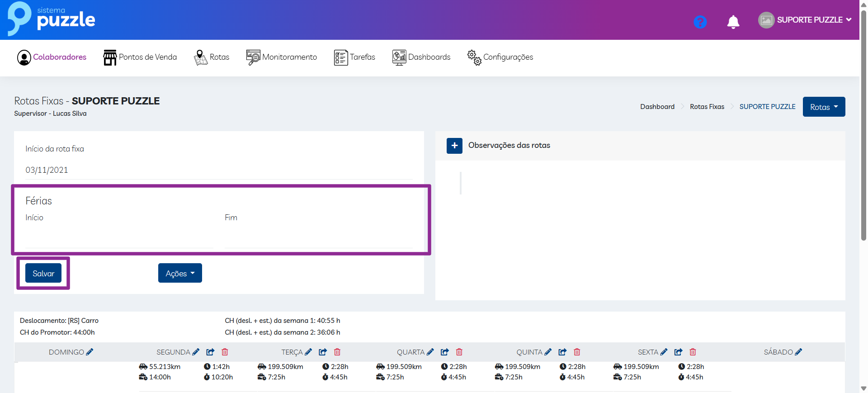Click the share/export icon next to QUARTA

pyautogui.click(x=445, y=352)
